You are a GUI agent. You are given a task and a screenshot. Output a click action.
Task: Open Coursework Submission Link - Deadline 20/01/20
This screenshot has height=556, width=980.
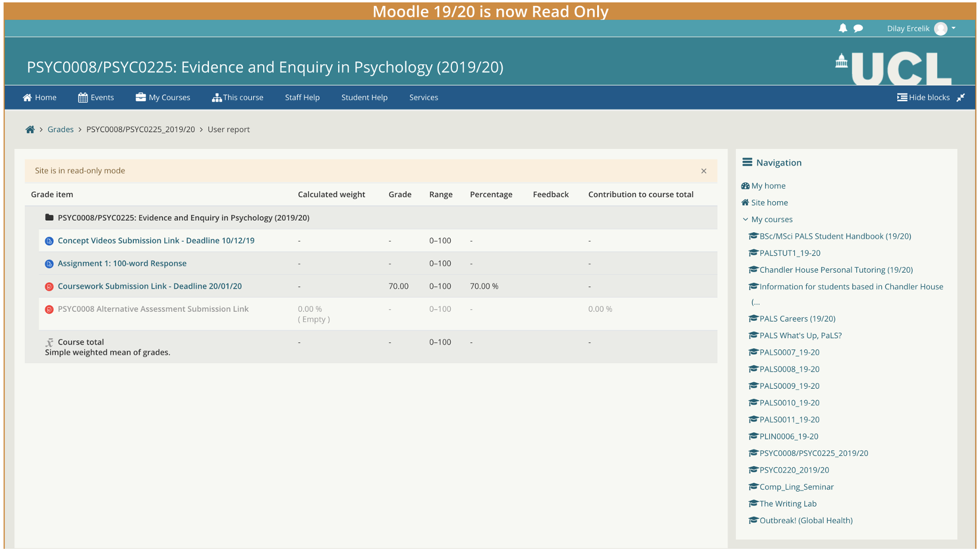click(x=149, y=286)
